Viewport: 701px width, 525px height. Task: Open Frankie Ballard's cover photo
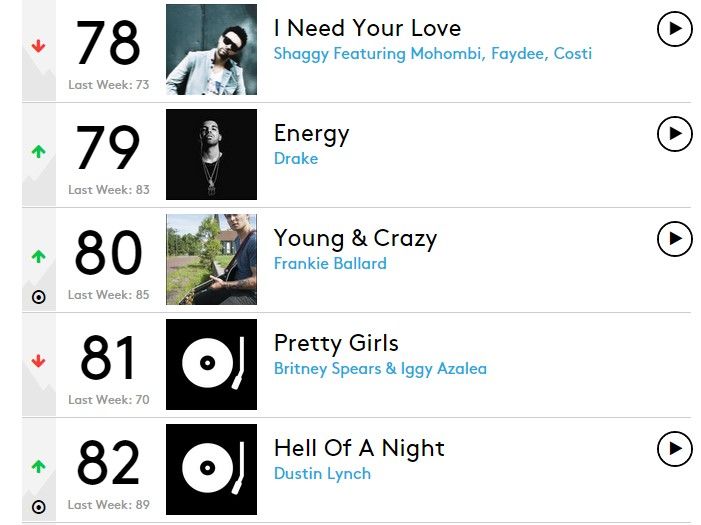211,259
